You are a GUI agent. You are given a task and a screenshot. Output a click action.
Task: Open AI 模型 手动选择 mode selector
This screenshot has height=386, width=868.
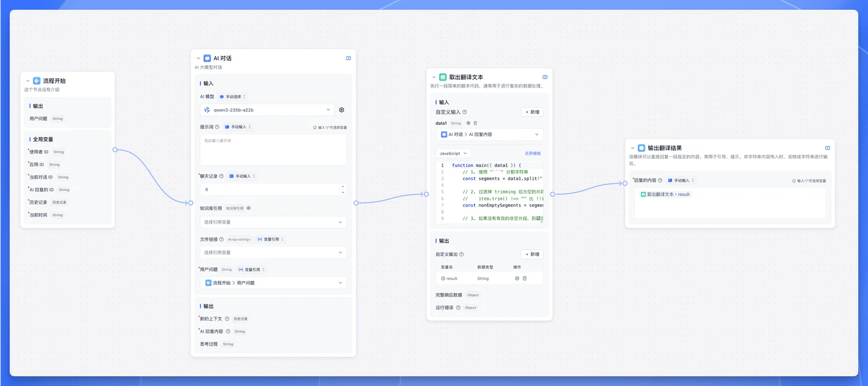[232, 97]
